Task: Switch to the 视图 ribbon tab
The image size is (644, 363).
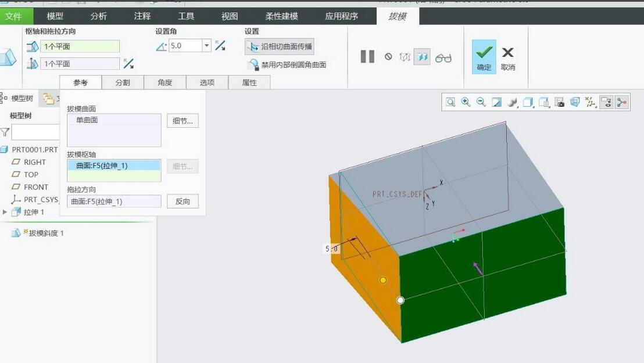Action: tap(230, 16)
